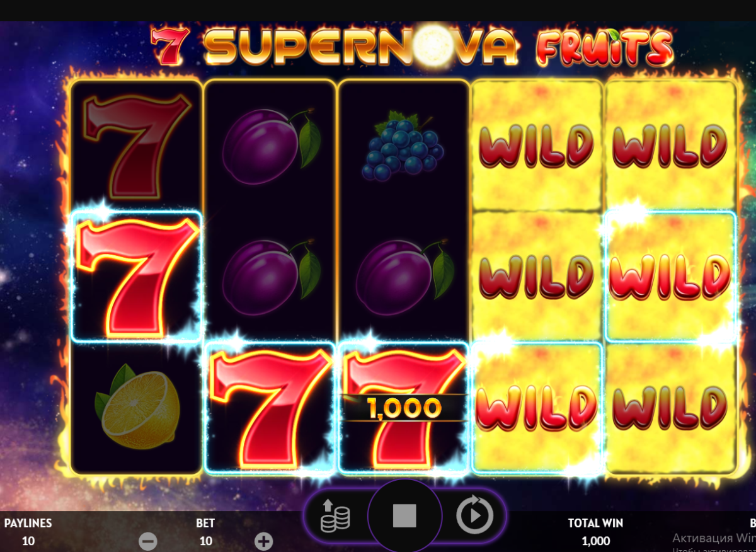The image size is (756, 552).
Task: Click the dark red 7 at top left
Action: [x=137, y=147]
